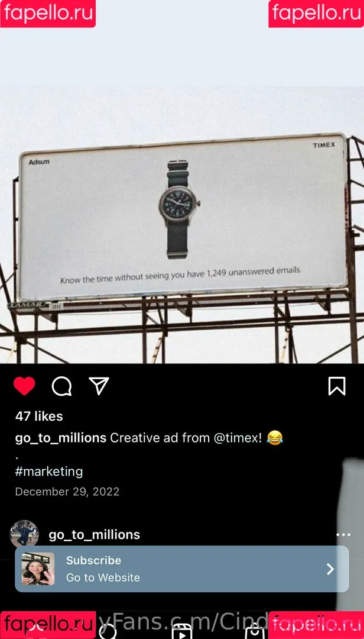Open Reels tab in bottom navigation
The height and width of the screenshot is (639, 364).
[182, 631]
